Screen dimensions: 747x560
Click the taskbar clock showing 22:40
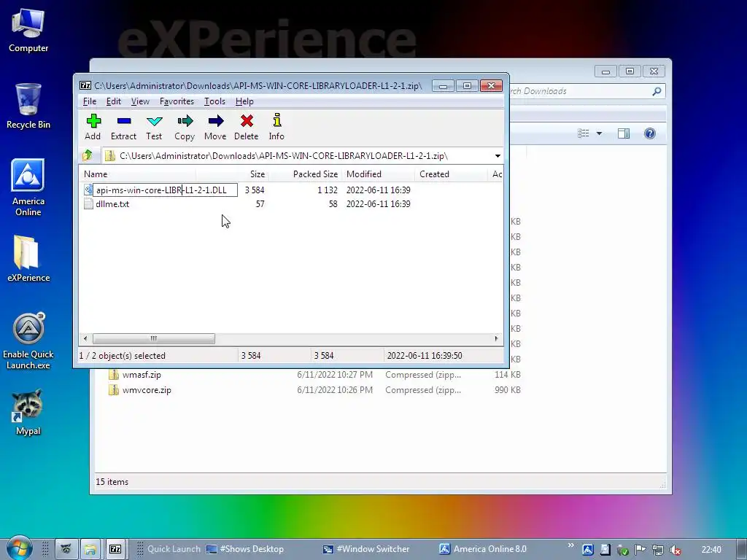711,550
